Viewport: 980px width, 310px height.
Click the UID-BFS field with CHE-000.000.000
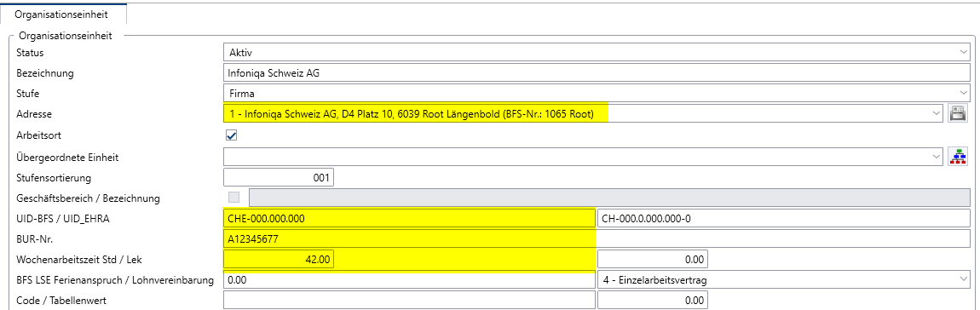coord(409,218)
